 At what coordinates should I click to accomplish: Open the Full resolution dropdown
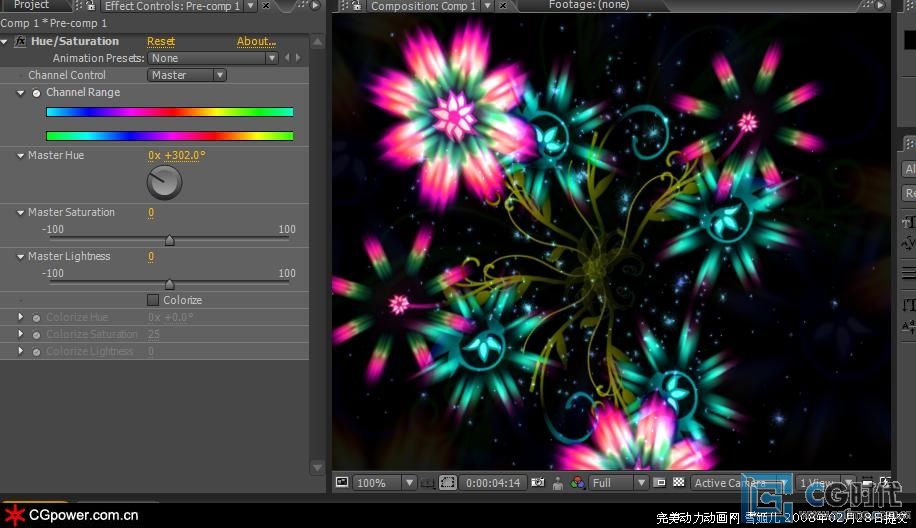(x=618, y=483)
